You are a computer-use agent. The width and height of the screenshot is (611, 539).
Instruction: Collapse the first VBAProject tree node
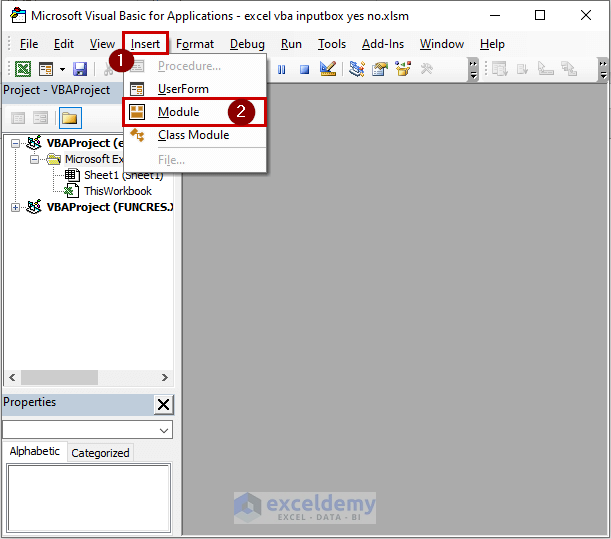tap(15, 143)
